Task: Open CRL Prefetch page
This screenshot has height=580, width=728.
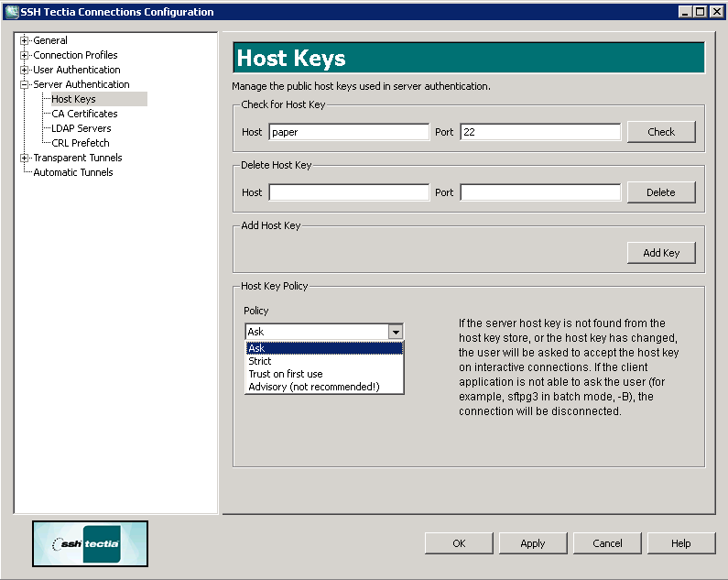Action: pyautogui.click(x=81, y=143)
